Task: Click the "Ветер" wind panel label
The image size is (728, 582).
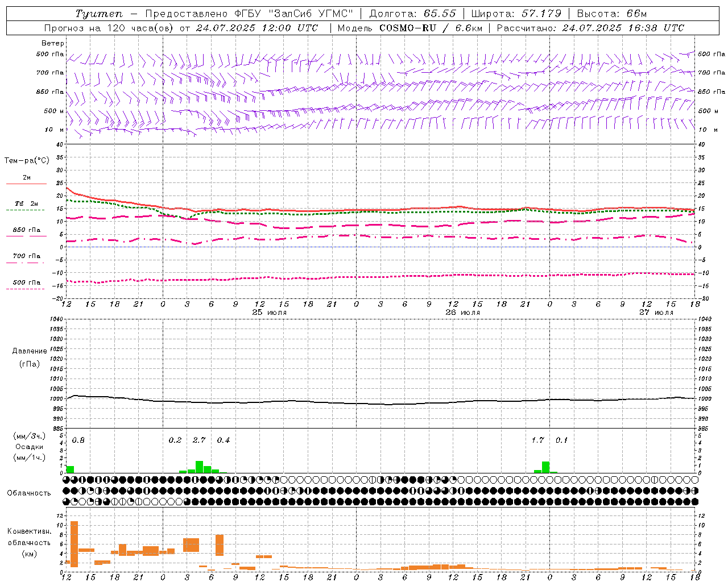Action: tap(53, 43)
